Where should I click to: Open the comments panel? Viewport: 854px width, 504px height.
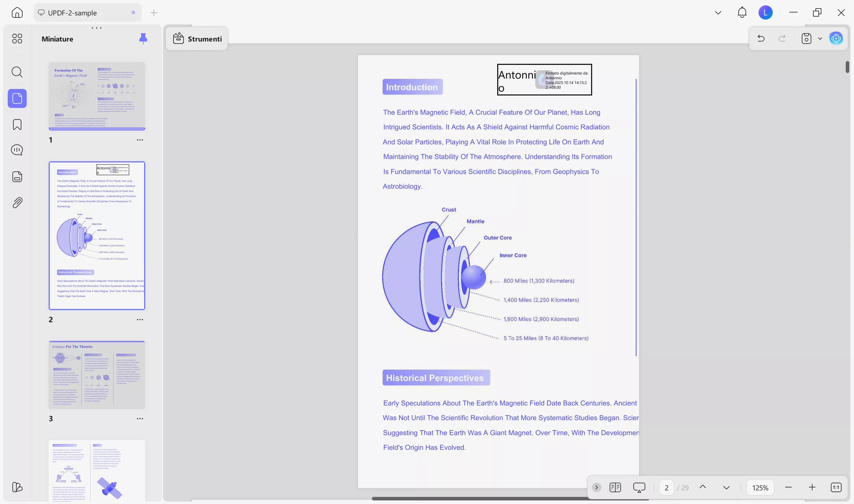pyautogui.click(x=17, y=150)
